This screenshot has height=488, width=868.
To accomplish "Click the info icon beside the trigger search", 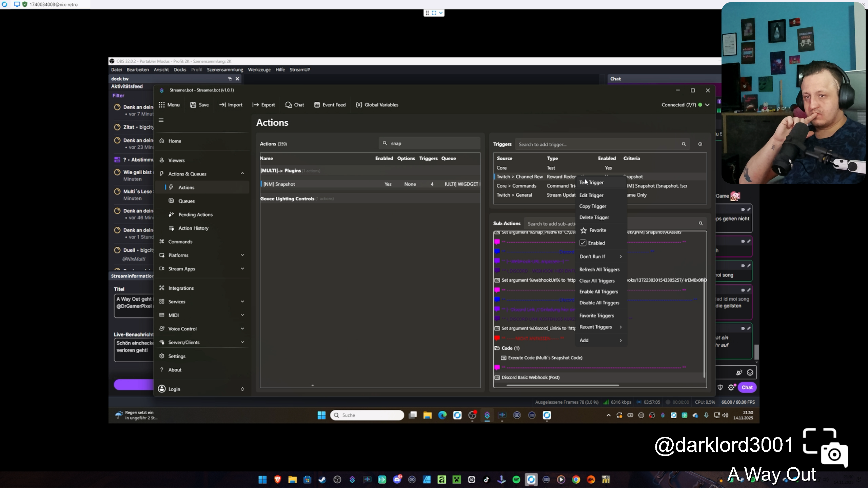I will pyautogui.click(x=700, y=144).
